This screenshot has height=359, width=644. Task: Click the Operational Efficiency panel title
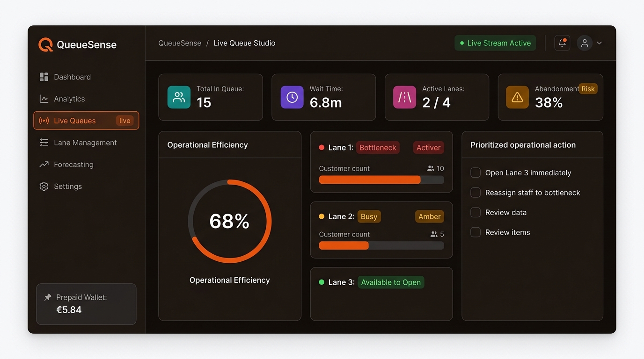(x=207, y=145)
